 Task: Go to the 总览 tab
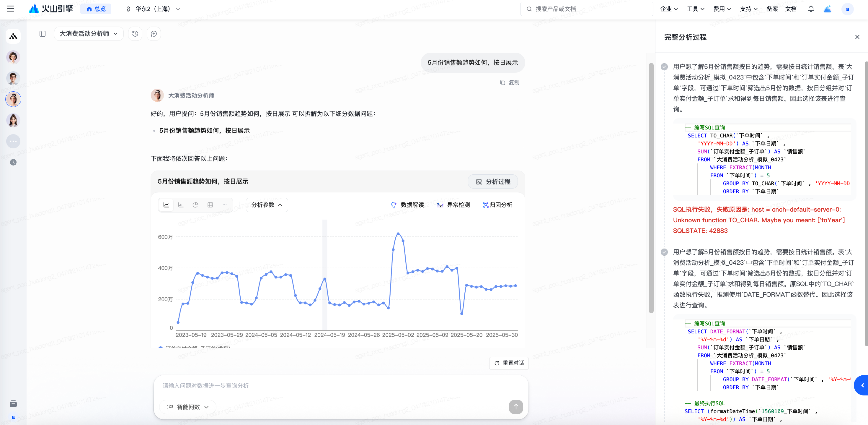[96, 9]
